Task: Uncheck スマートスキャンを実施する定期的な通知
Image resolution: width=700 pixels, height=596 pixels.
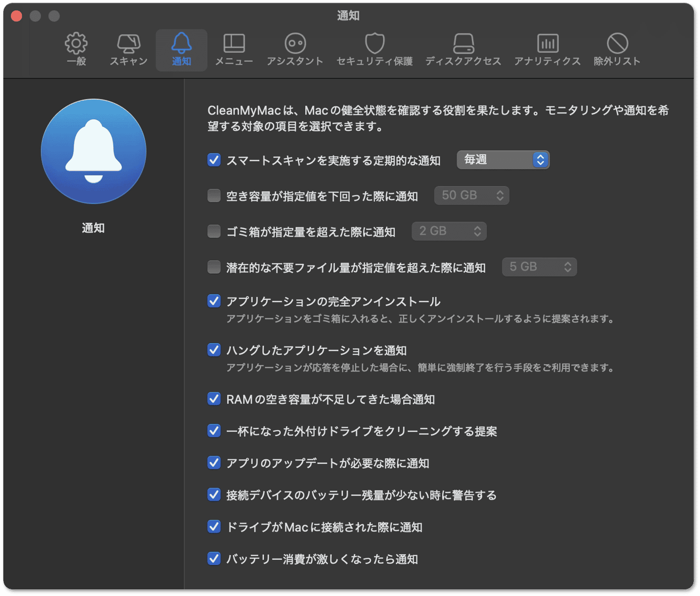Action: 214,160
